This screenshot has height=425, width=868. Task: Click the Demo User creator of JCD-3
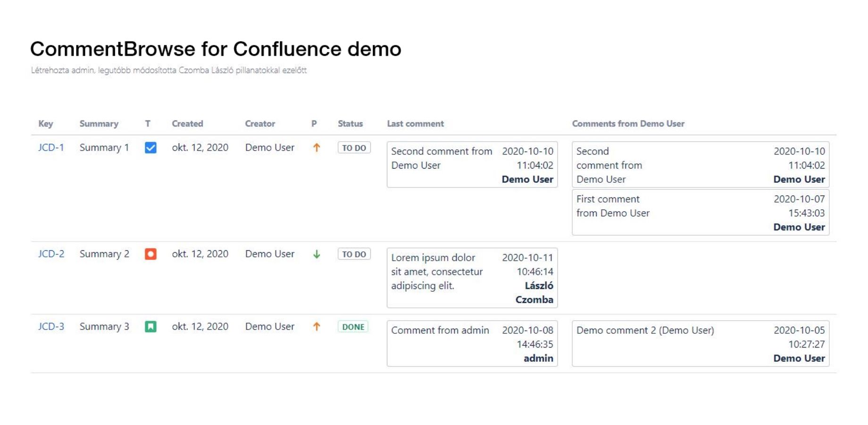pyautogui.click(x=270, y=326)
